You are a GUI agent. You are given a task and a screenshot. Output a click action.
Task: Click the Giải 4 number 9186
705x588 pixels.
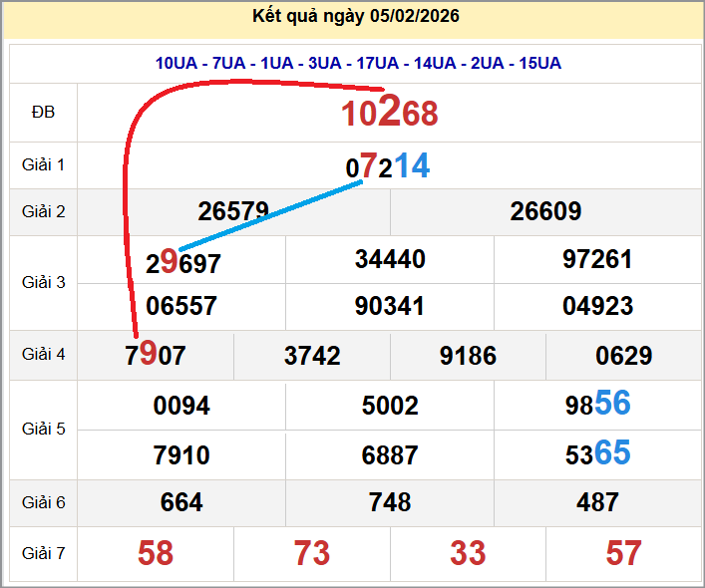pos(468,356)
